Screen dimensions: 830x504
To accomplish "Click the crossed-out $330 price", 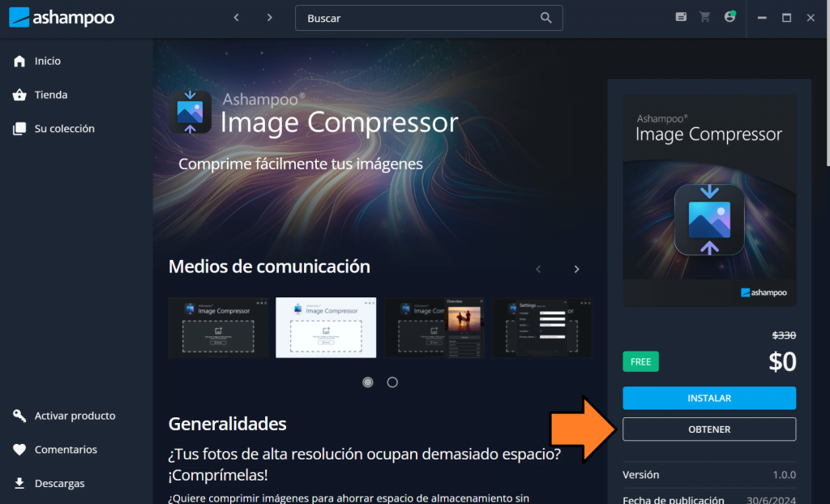I will tap(784, 335).
